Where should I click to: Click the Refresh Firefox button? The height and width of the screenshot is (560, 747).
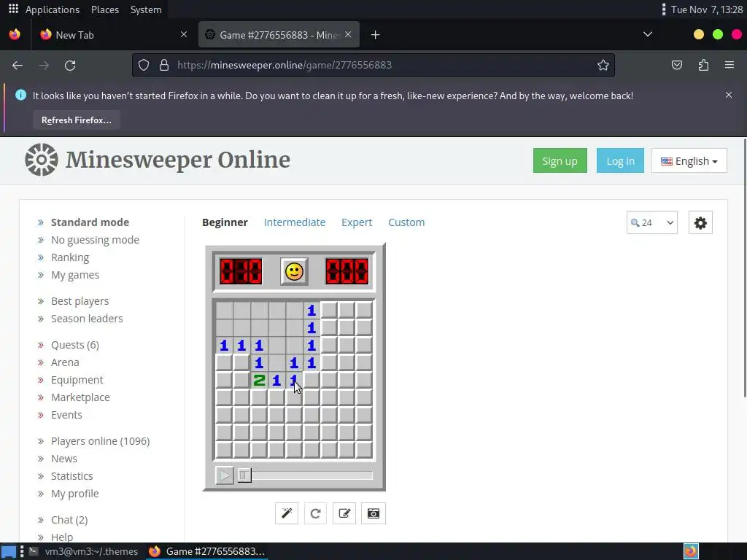coord(76,120)
